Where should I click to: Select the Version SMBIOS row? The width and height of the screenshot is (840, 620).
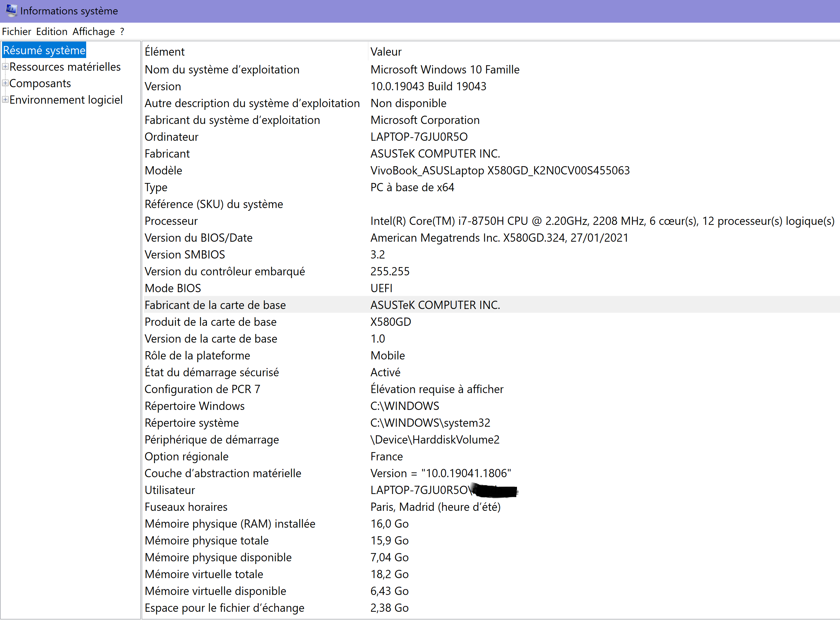[x=185, y=255]
